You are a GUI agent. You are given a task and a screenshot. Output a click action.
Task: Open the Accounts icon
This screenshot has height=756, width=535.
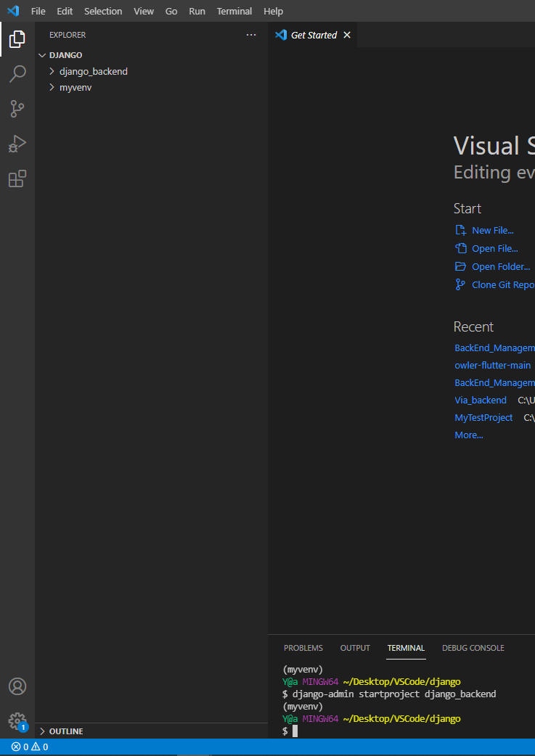(17, 686)
